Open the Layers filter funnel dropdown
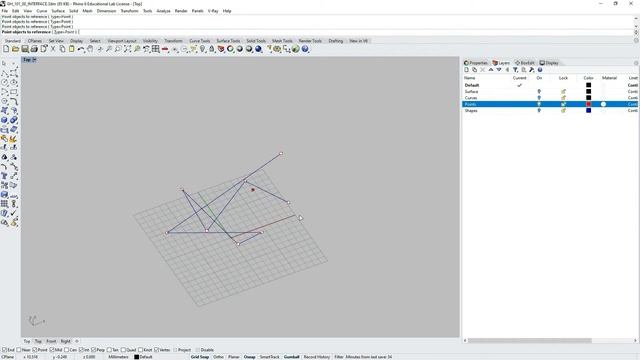Viewport: 640px width, 360px height. pyautogui.click(x=515, y=70)
